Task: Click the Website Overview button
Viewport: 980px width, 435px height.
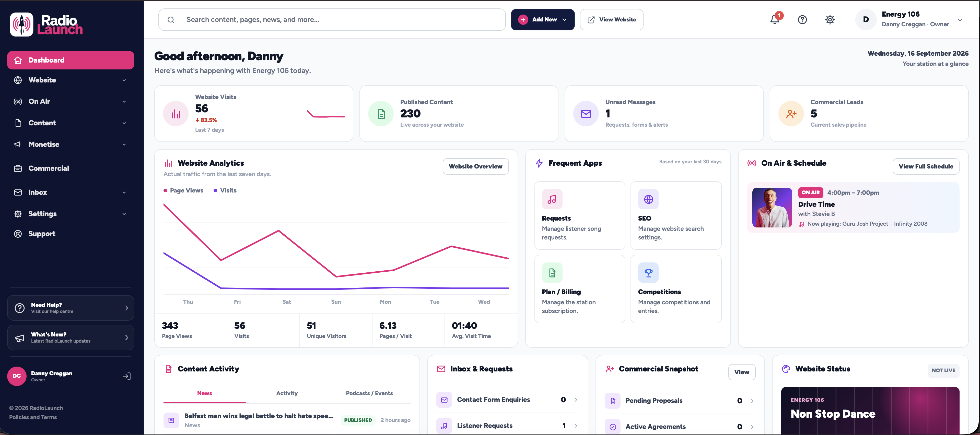Action: tap(475, 166)
